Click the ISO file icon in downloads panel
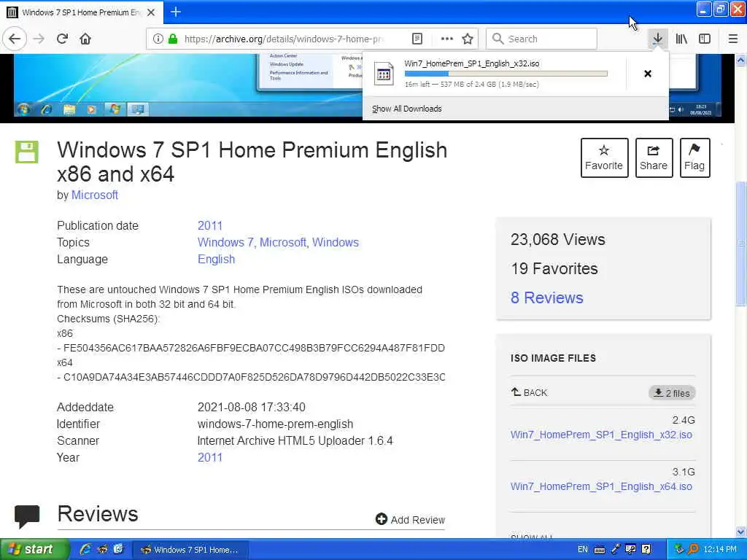This screenshot has width=747, height=560. pyautogui.click(x=384, y=74)
